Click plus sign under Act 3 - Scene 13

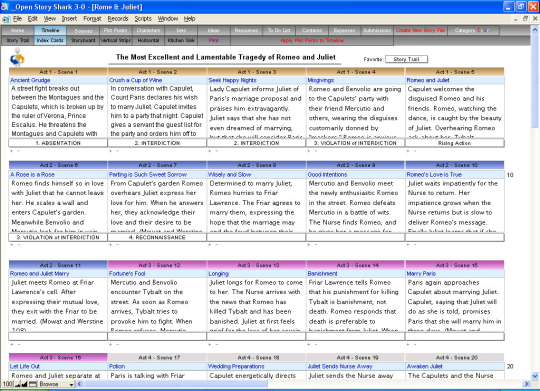click(209, 344)
